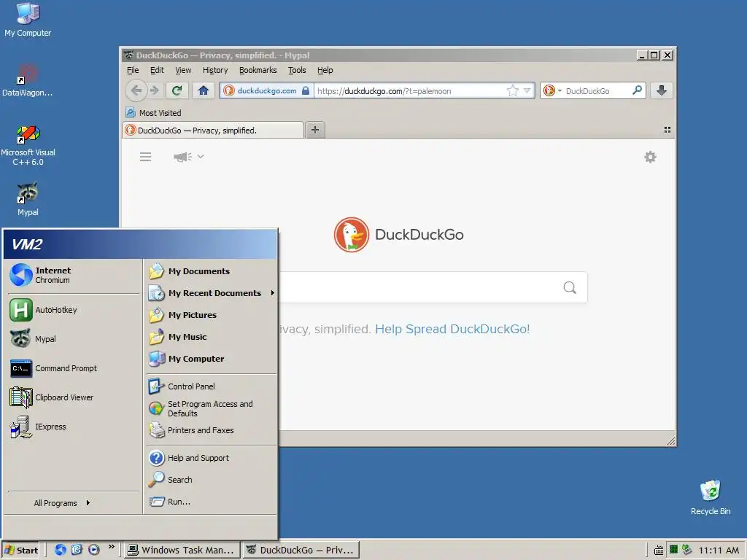
Task: Go forward with the browser forward arrow
Action: point(155,90)
